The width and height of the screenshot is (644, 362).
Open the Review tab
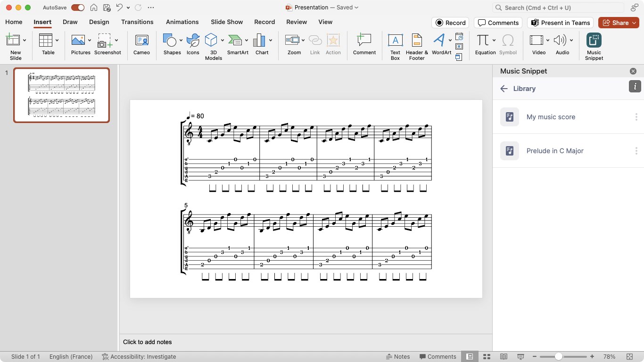[x=297, y=22]
